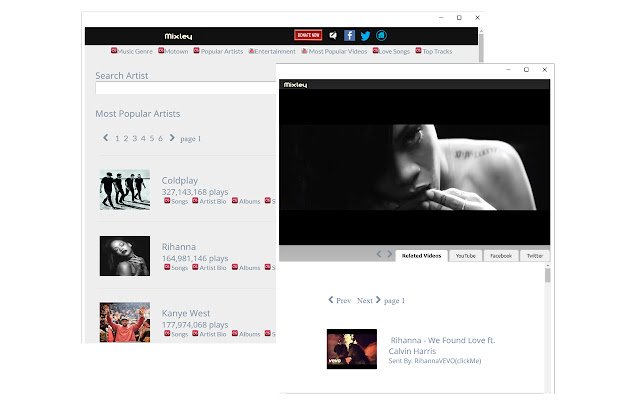Click Sent By: RihannaVEVO(clickMe) link

point(435,361)
